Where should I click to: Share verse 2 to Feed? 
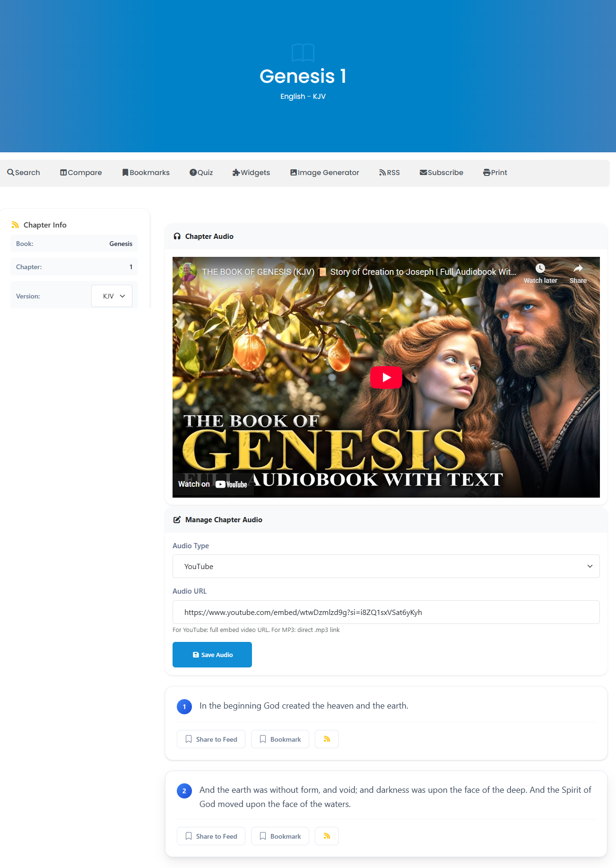point(211,836)
